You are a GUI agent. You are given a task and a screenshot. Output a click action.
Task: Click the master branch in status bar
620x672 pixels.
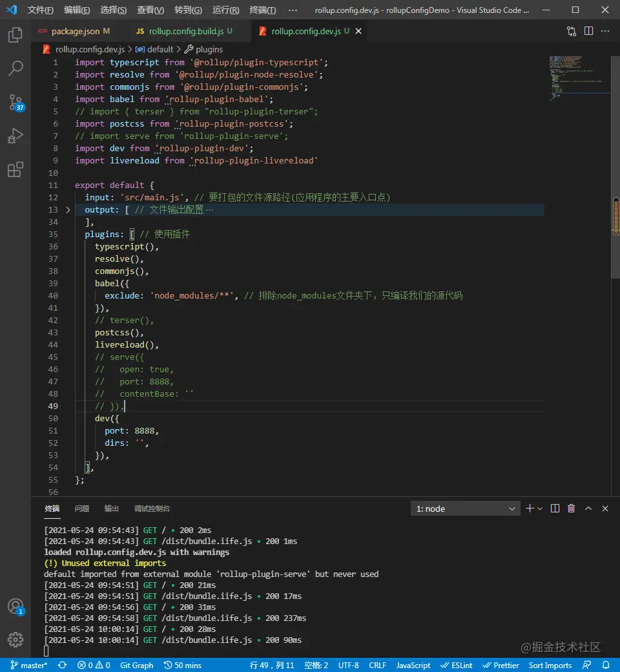(28, 665)
